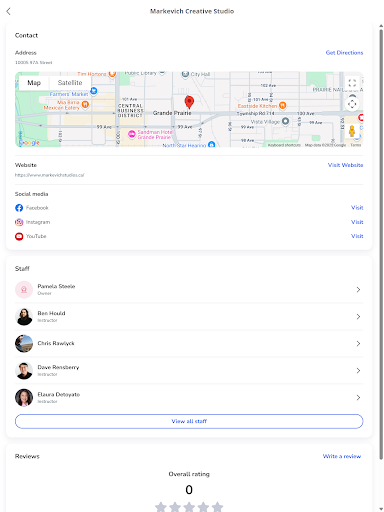Click Visit Website link

click(x=345, y=165)
